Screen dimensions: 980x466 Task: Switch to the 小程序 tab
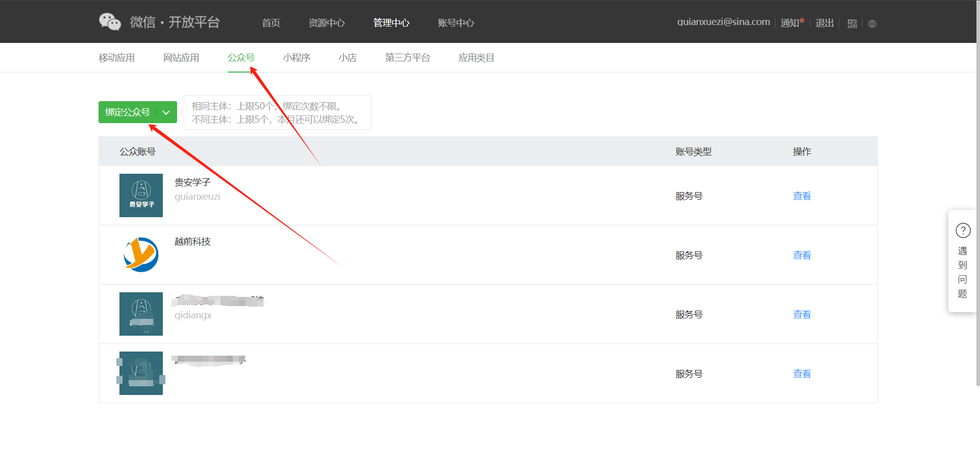[x=297, y=58]
